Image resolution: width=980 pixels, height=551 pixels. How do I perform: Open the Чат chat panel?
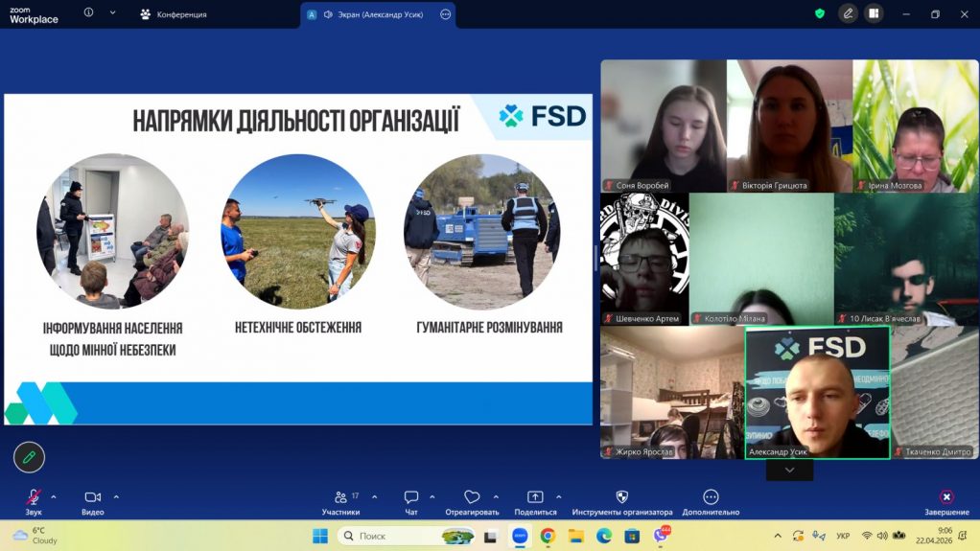(410, 502)
